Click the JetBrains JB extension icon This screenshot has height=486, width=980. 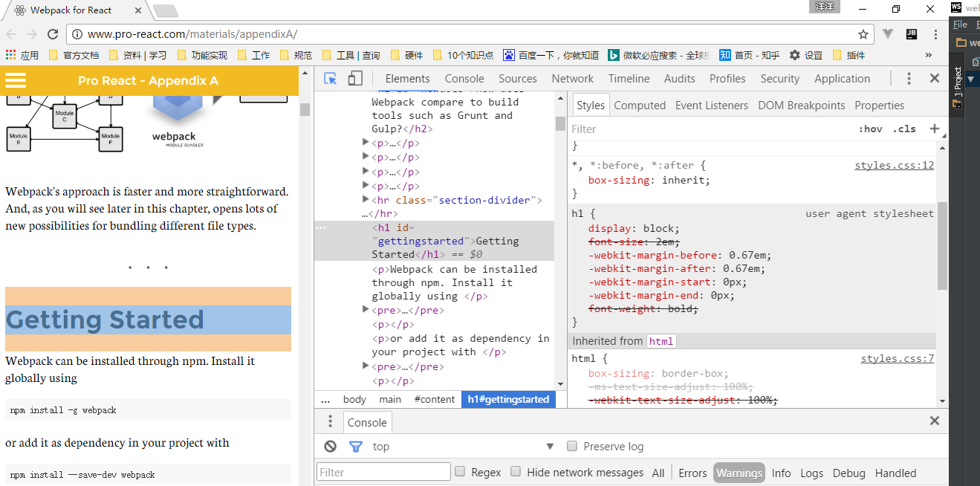tap(912, 34)
